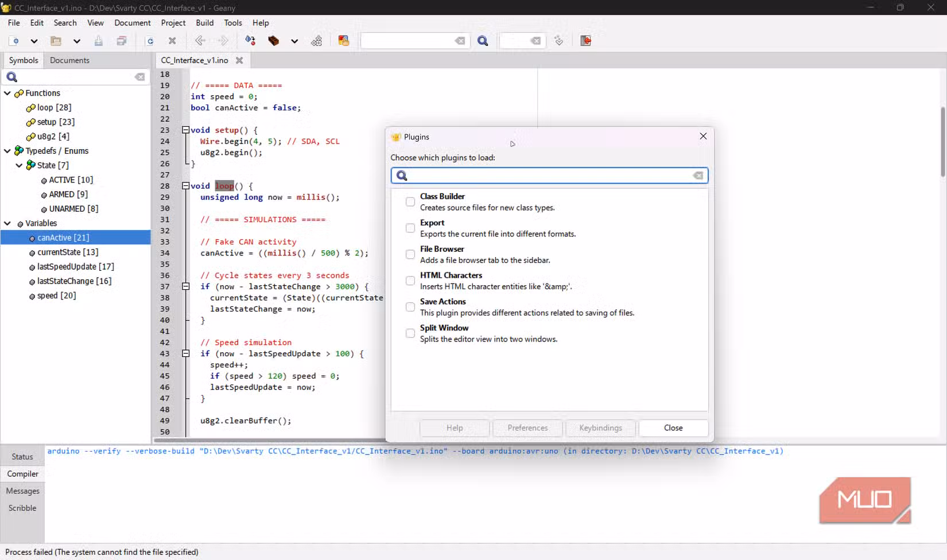Open the Scribble tab
947x560 pixels.
click(22, 508)
